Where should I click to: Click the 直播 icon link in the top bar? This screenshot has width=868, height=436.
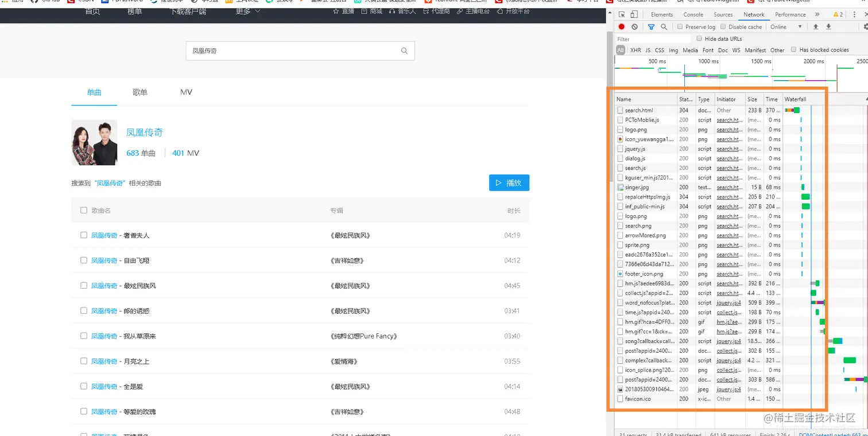pos(344,11)
